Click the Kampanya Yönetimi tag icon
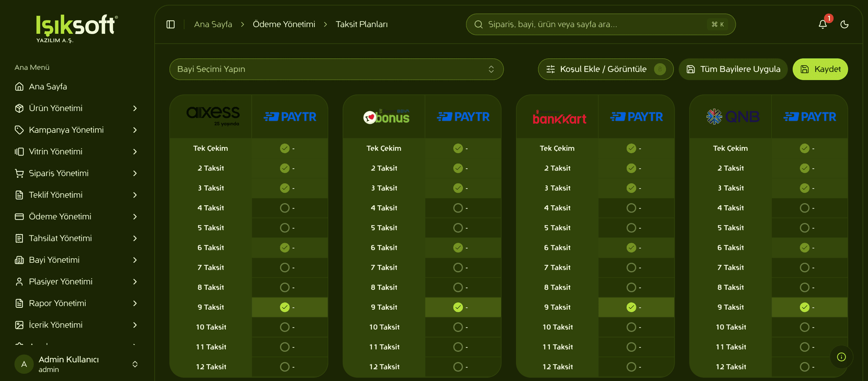 coord(19,130)
